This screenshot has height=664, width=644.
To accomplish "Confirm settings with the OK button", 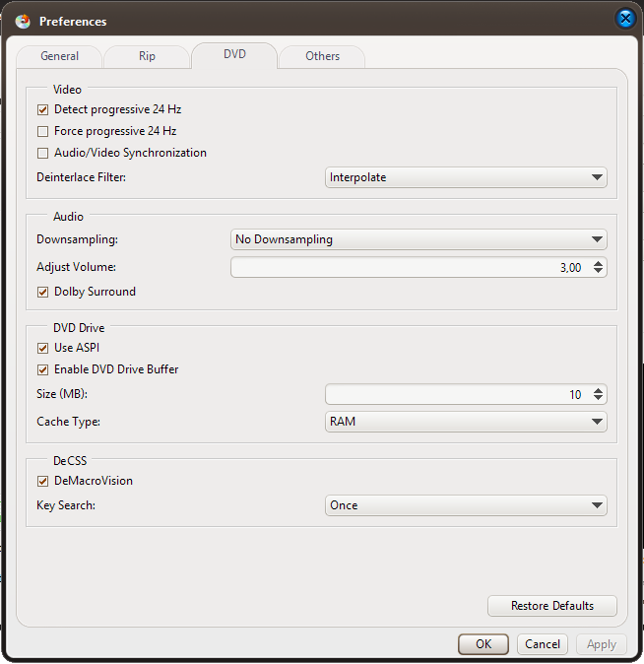I will tap(483, 644).
